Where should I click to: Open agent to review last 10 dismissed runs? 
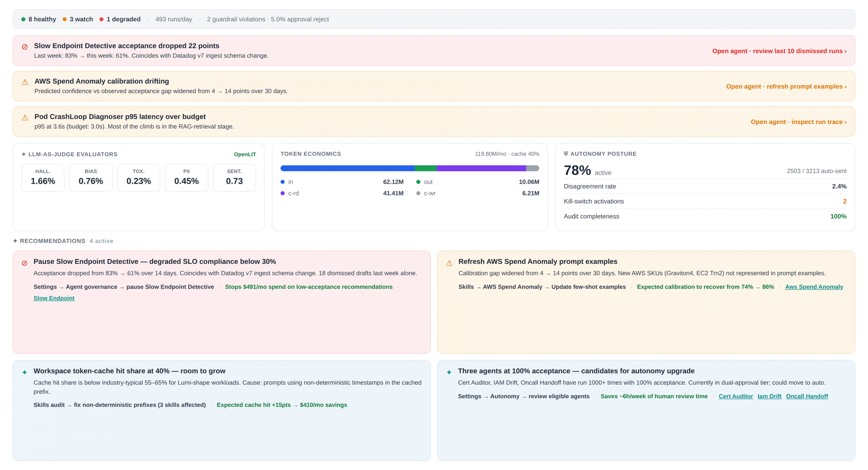779,51
